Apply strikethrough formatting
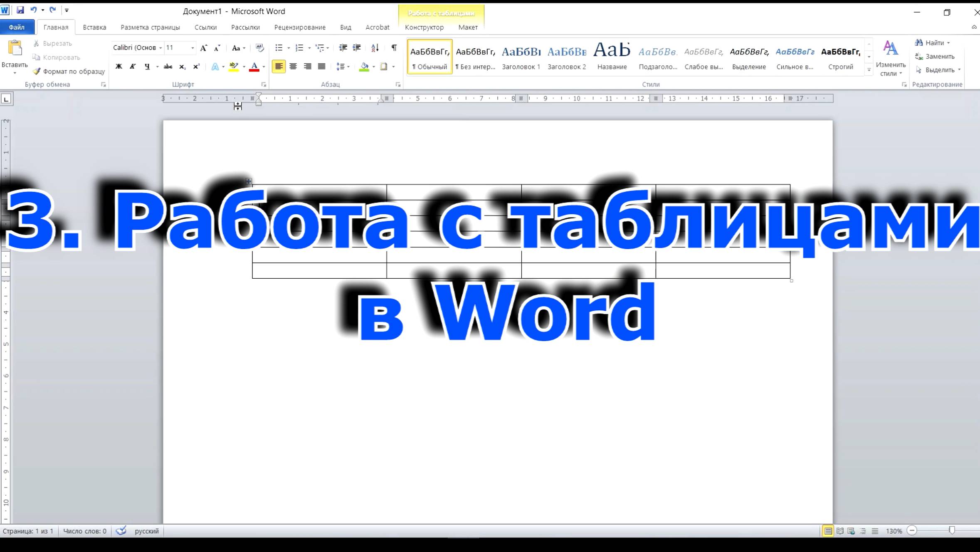The image size is (980, 552). coord(167,67)
